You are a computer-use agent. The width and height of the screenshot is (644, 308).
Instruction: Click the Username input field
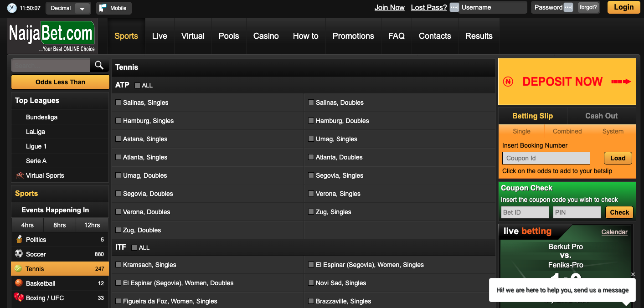click(x=493, y=7)
